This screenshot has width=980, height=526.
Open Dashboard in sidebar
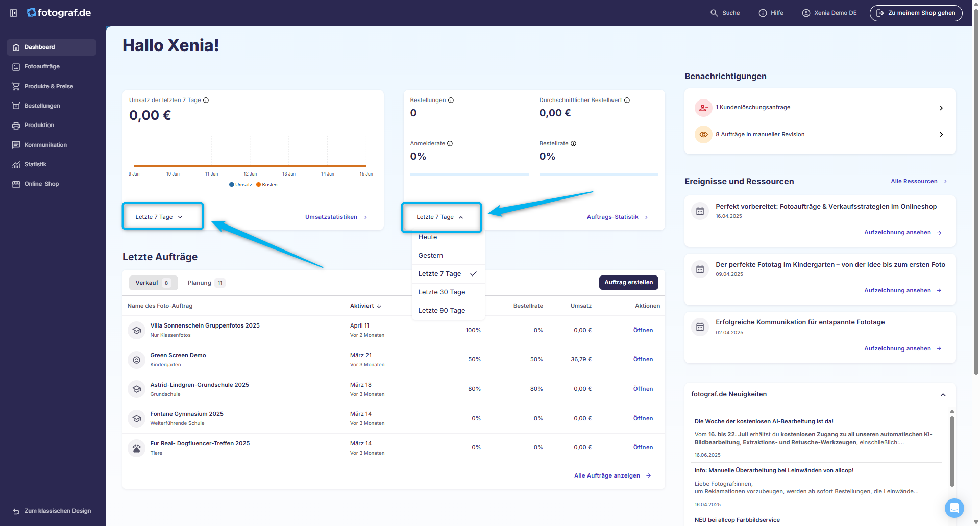coord(52,47)
